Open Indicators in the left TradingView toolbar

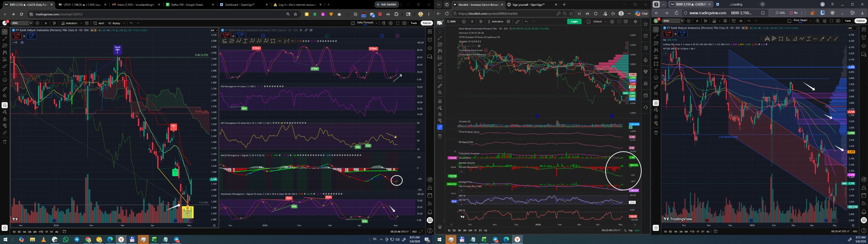(x=70, y=23)
